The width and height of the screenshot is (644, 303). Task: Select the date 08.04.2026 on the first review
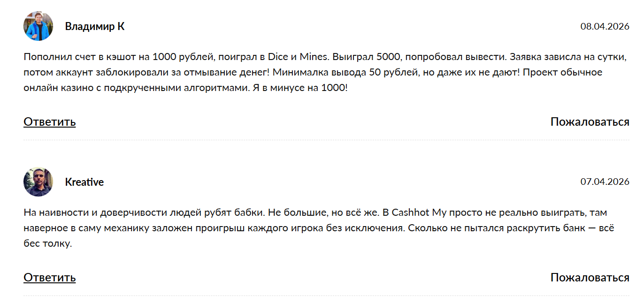click(x=606, y=27)
